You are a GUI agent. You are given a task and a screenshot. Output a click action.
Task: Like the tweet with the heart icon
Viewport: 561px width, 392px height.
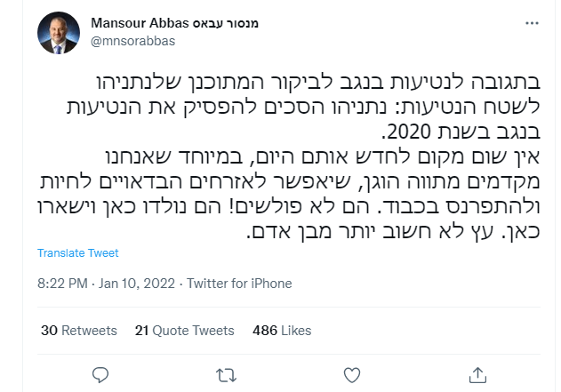coord(352,373)
